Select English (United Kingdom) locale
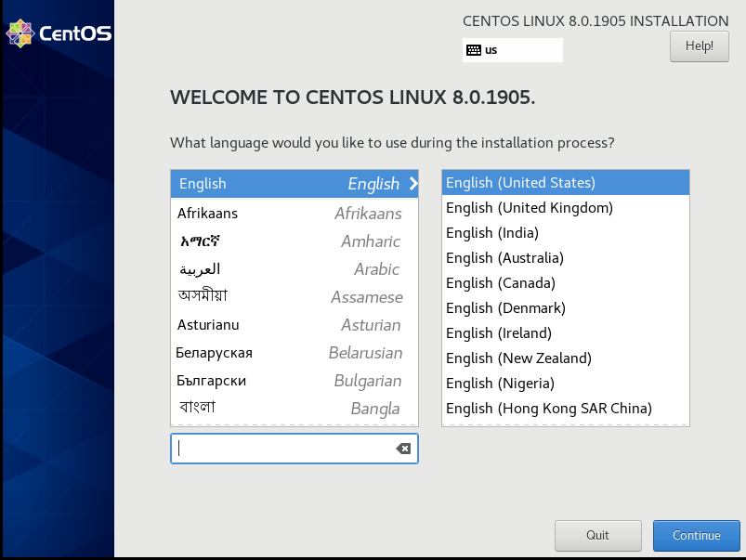The height and width of the screenshot is (560, 746). pyautogui.click(x=529, y=207)
